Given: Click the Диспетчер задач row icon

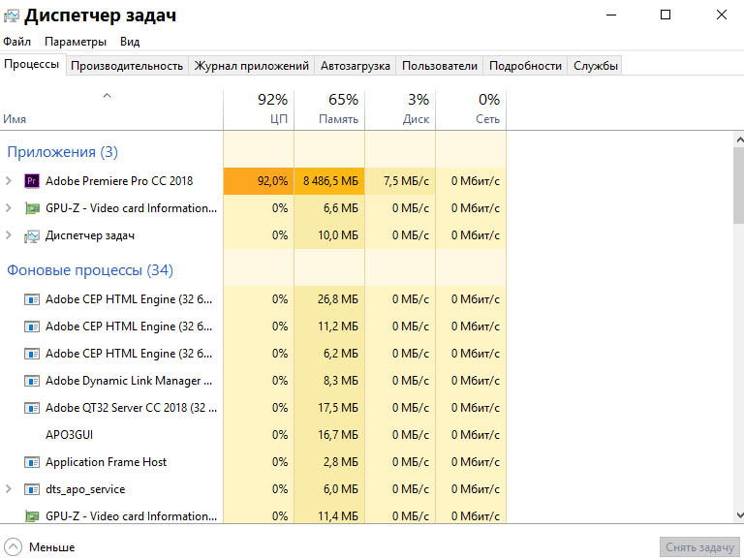Looking at the screenshot, I should pyautogui.click(x=32, y=235).
